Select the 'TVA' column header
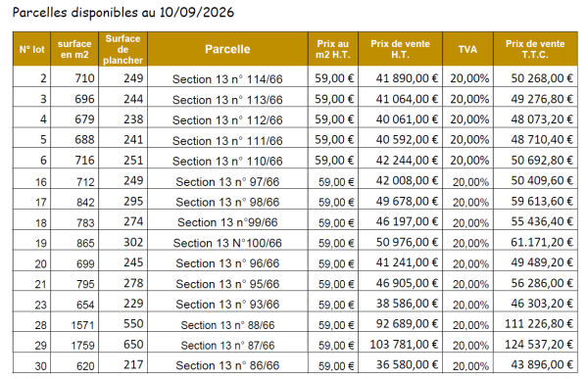Screen dimensions: 588x379 467,49
